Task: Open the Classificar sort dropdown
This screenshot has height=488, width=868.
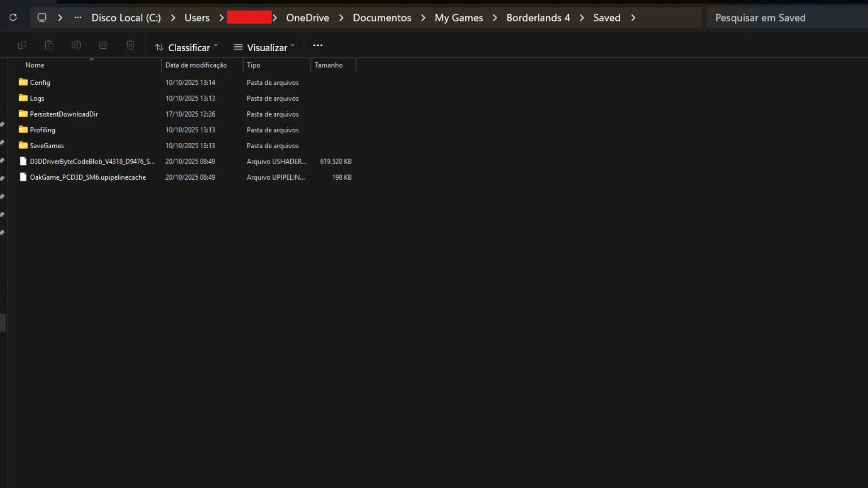Action: (186, 47)
